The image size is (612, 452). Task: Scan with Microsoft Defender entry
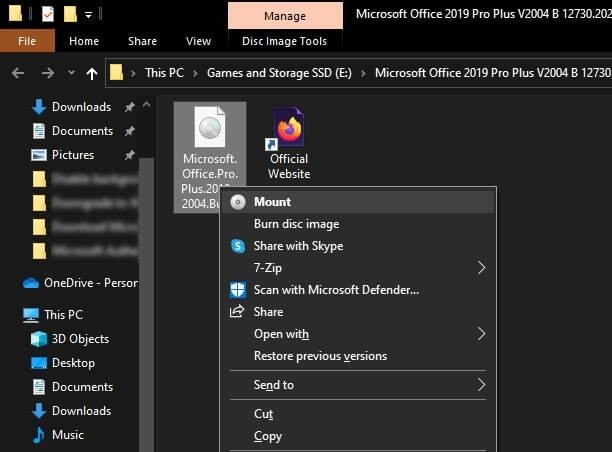pyautogui.click(x=358, y=290)
